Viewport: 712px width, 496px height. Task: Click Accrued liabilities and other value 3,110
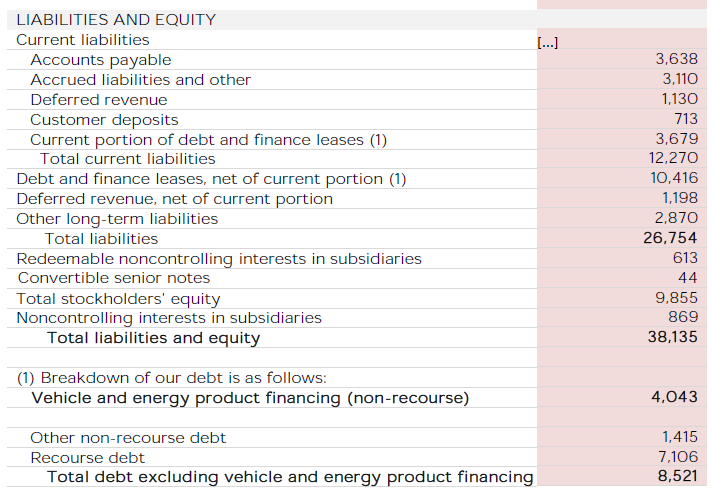[679, 80]
